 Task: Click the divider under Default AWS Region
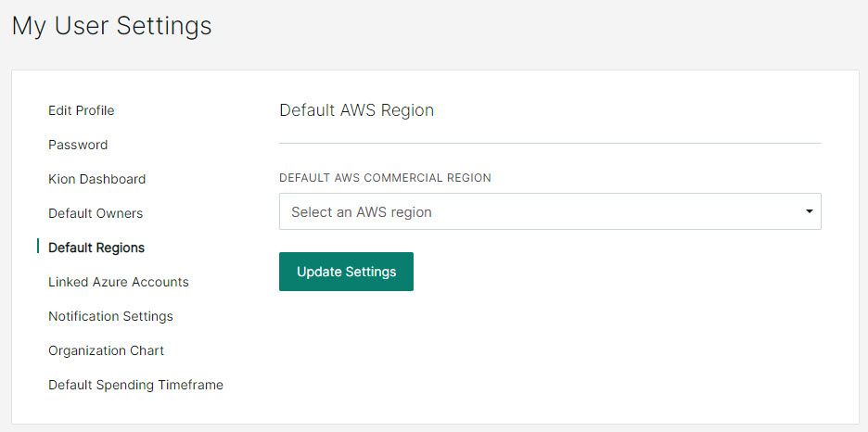[x=550, y=144]
